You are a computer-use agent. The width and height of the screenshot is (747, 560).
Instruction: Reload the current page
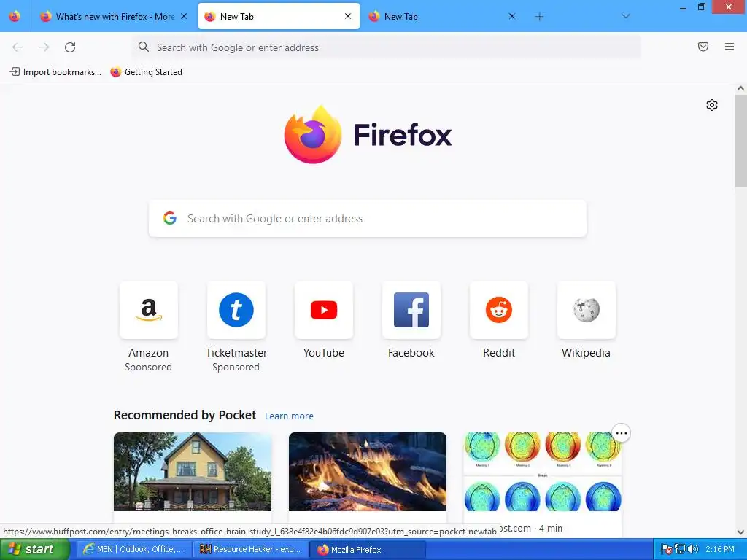point(70,47)
